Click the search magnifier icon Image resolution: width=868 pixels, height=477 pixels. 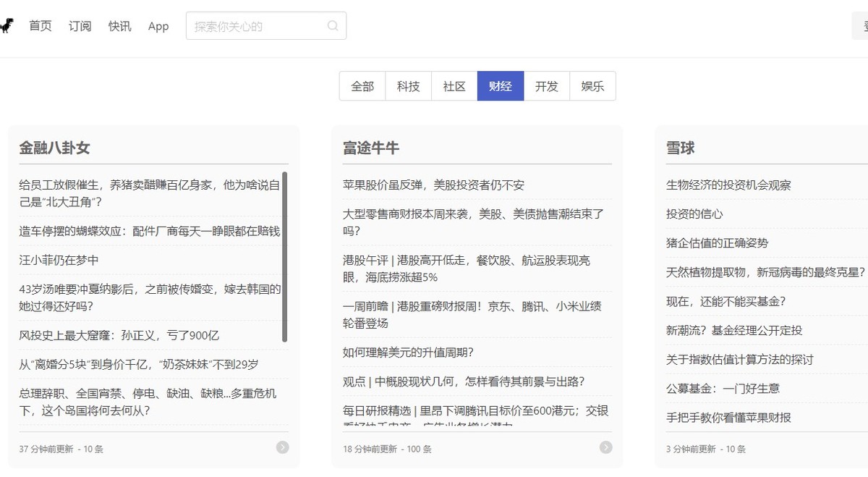coord(333,26)
